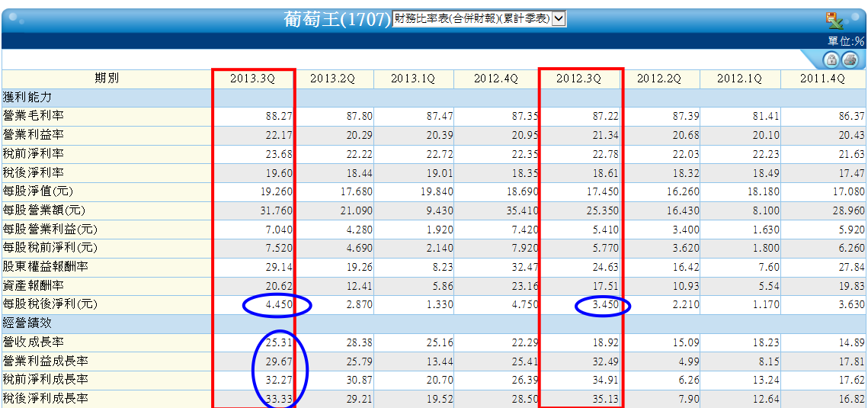Select the 2012.4Q column header
The image size is (868, 408).
click(x=496, y=79)
